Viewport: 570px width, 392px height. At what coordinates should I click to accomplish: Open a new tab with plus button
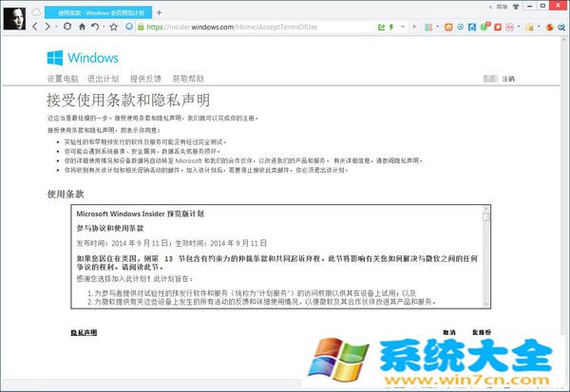(x=160, y=13)
